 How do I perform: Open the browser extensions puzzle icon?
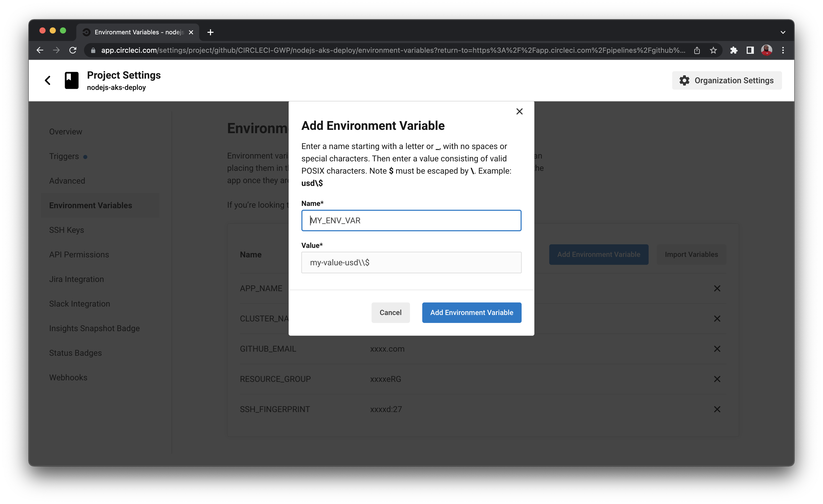(x=734, y=50)
